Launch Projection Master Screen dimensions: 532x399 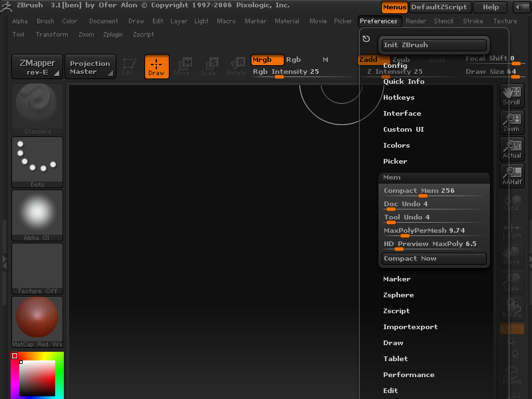[x=90, y=67]
